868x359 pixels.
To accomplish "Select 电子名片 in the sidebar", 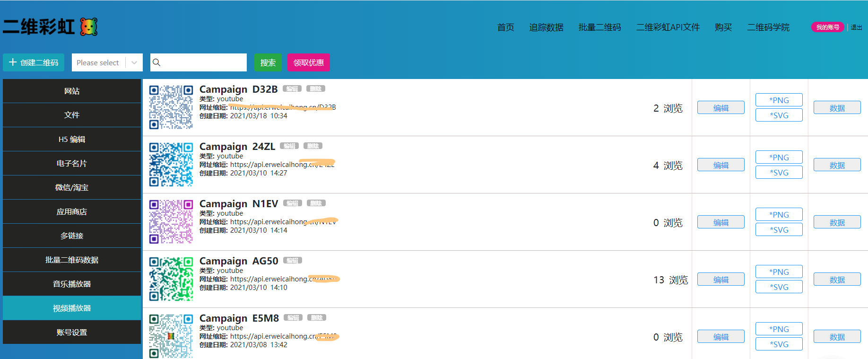I will pos(72,163).
